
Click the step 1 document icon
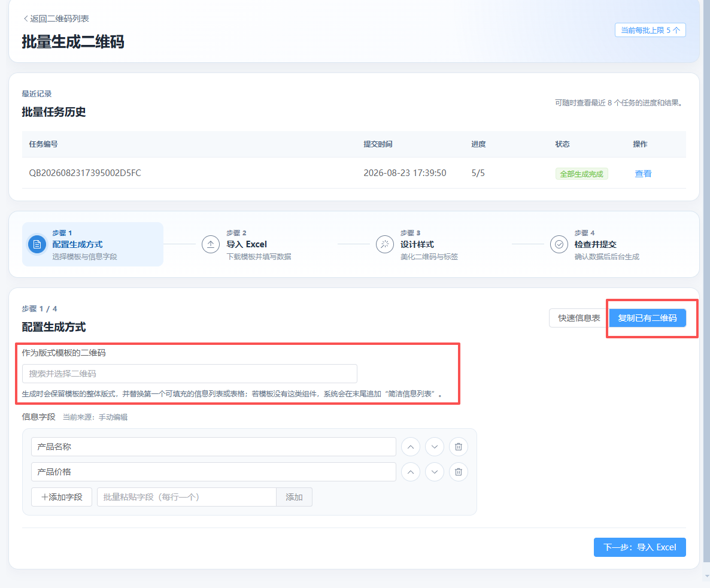tap(37, 245)
